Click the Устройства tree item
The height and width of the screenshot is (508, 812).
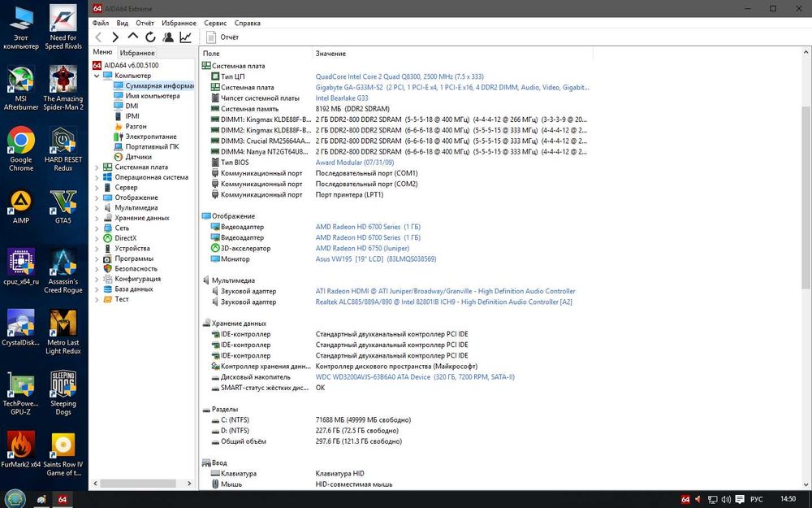[x=127, y=248]
